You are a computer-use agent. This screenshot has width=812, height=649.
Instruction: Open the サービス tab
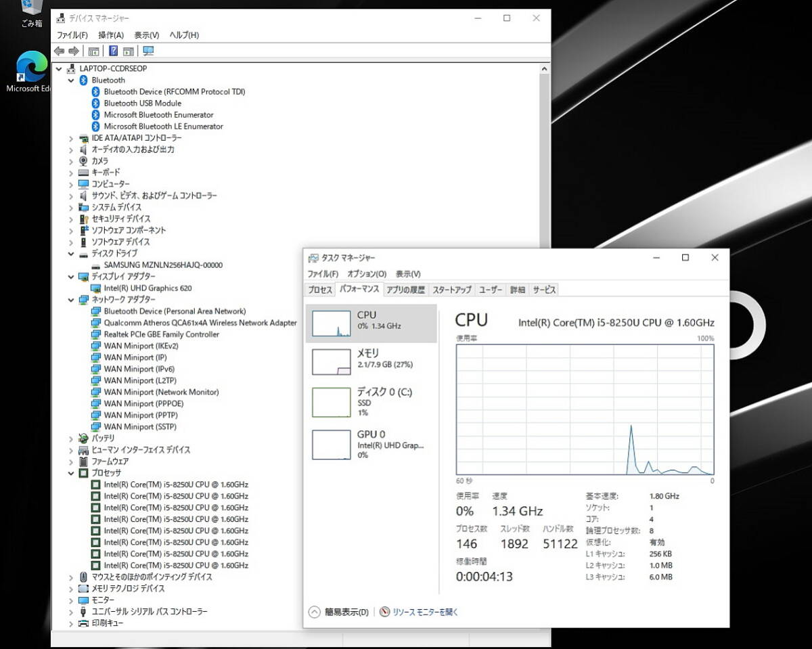(544, 290)
